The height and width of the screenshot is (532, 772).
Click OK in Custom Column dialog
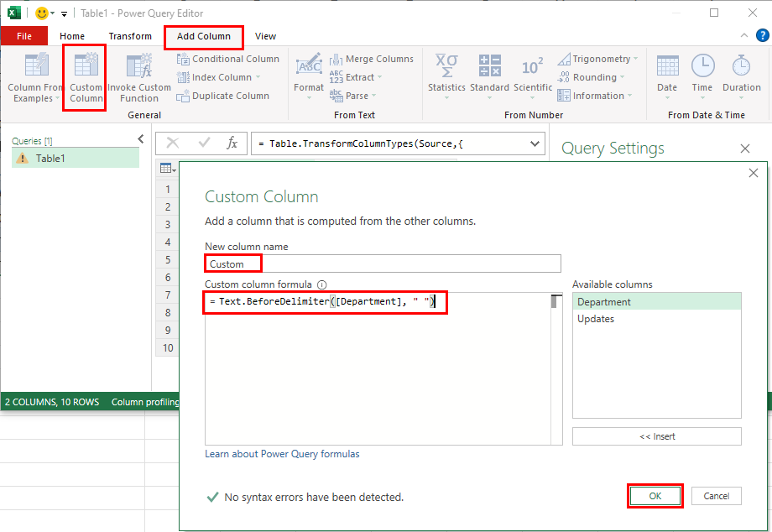(x=655, y=496)
